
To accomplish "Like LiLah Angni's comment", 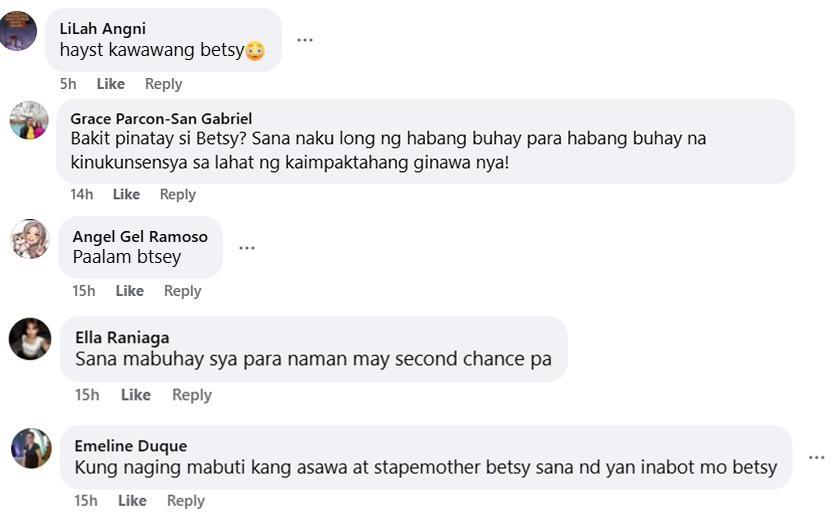I will coord(110,84).
